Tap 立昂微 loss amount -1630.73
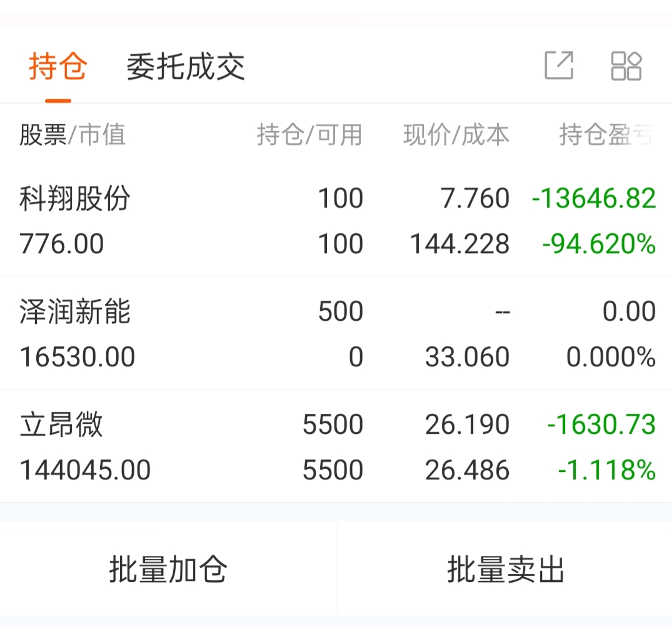 pos(601,425)
